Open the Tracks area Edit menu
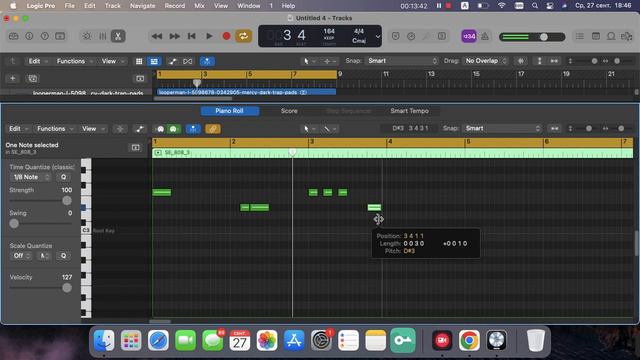 38,61
